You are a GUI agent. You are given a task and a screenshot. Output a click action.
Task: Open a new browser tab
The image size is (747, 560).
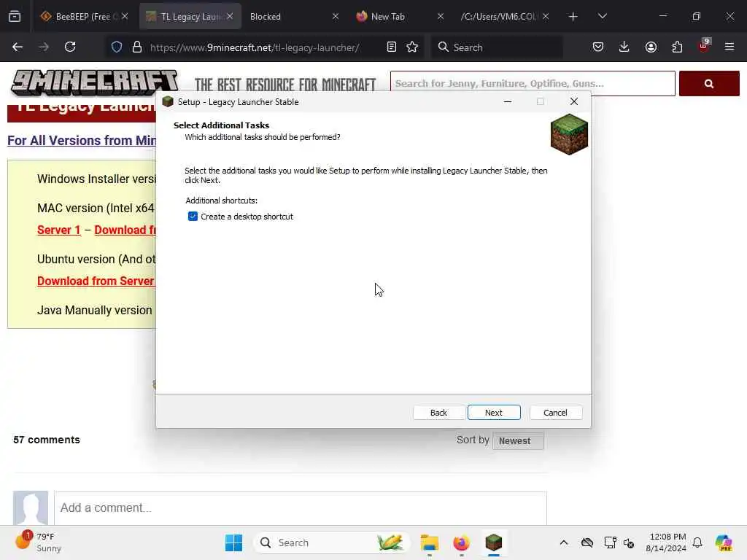[x=573, y=17]
